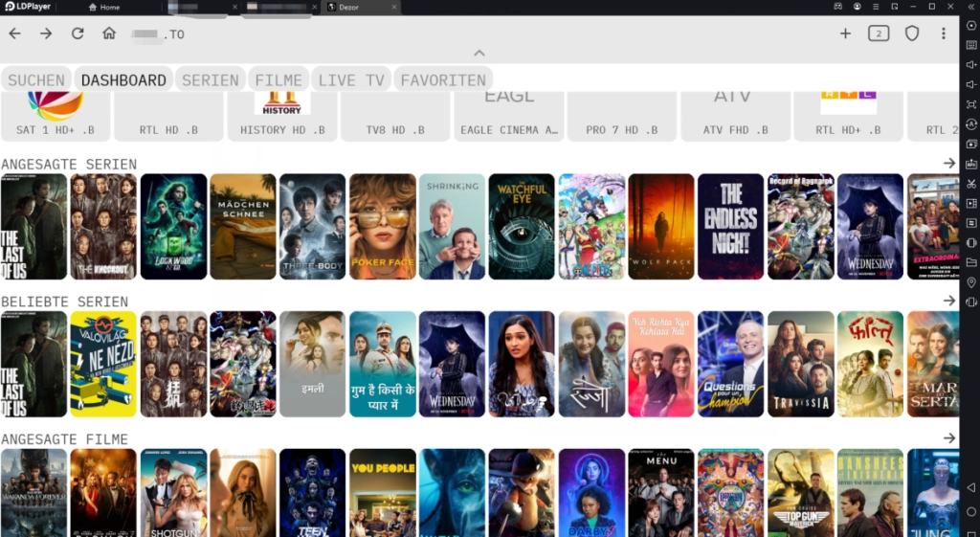Open the TV8 HD .B channel
This screenshot has width=980, height=537.
click(395, 116)
